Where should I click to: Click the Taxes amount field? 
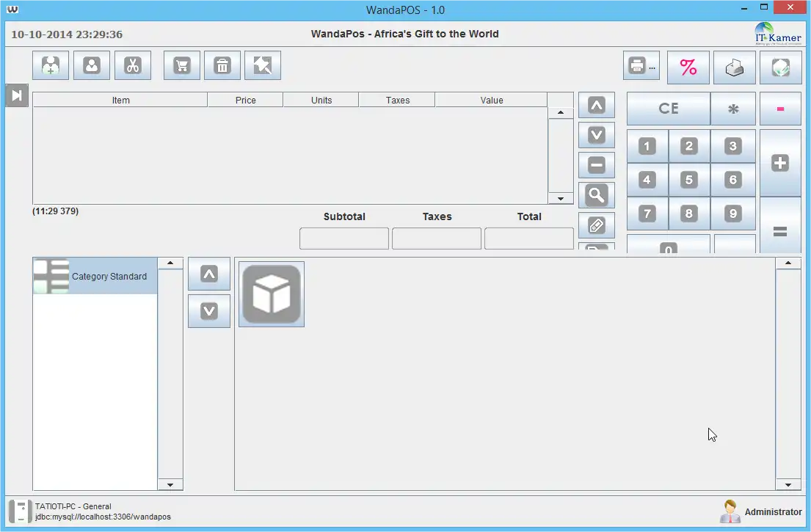point(437,239)
